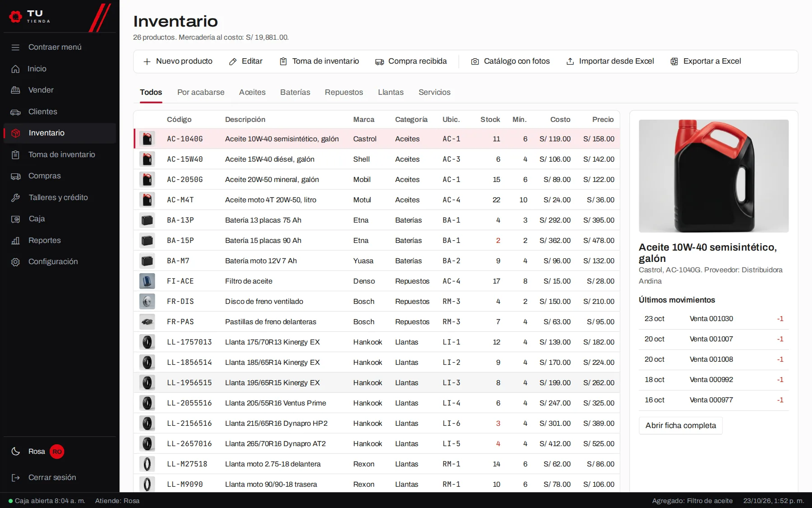Show the Repuestos tab
812x508 pixels.
coord(344,92)
